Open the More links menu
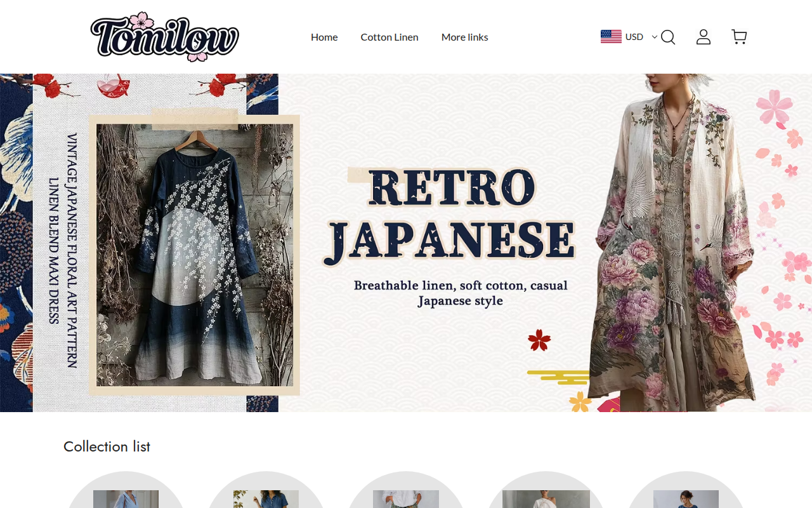The height and width of the screenshot is (508, 812). click(465, 37)
